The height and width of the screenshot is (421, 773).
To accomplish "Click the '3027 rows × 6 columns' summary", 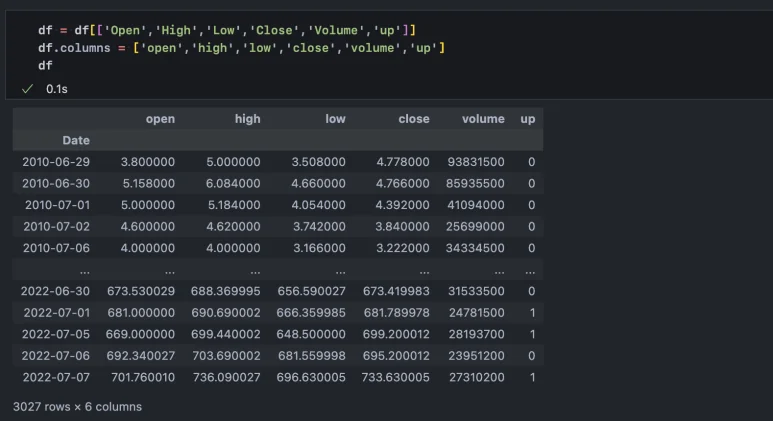I will pyautogui.click(x=77, y=407).
